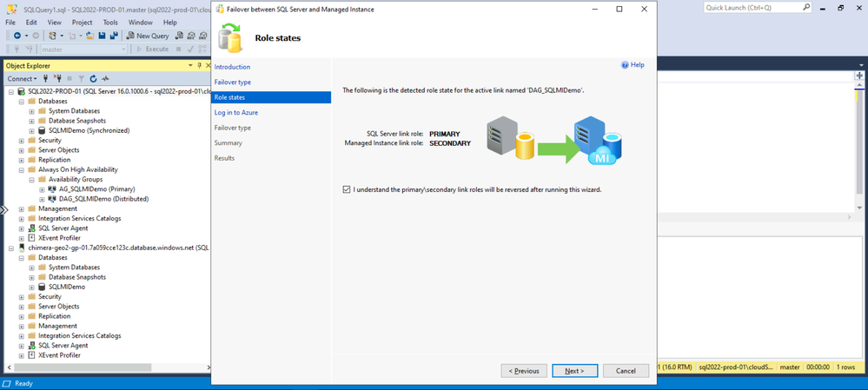Open the New Project dropdown arrow
Screen dimensions: 868x390
coord(62,36)
